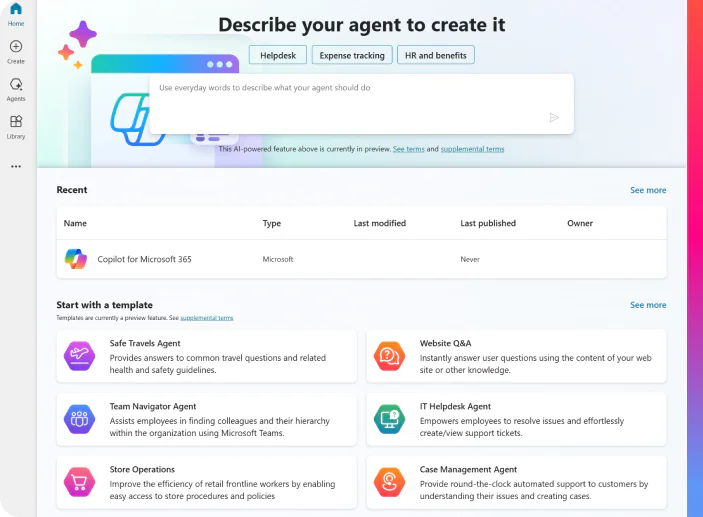Click the Store Operations shopping cart icon
The width and height of the screenshot is (703, 517).
click(79, 482)
